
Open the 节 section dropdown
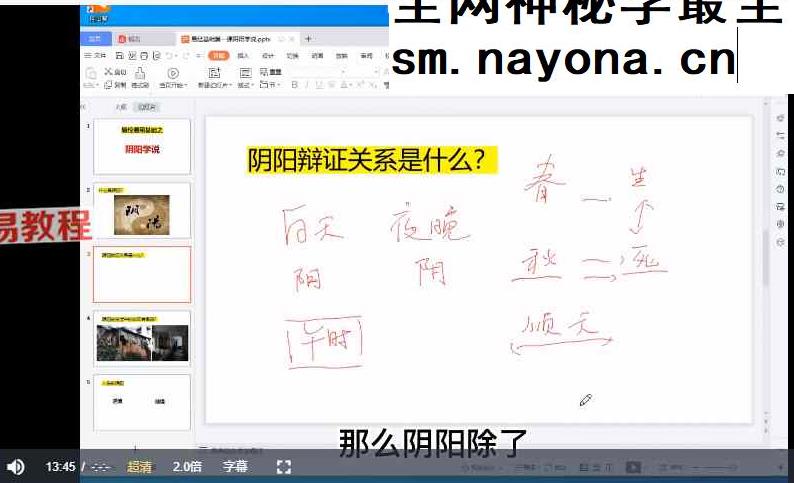pos(270,85)
